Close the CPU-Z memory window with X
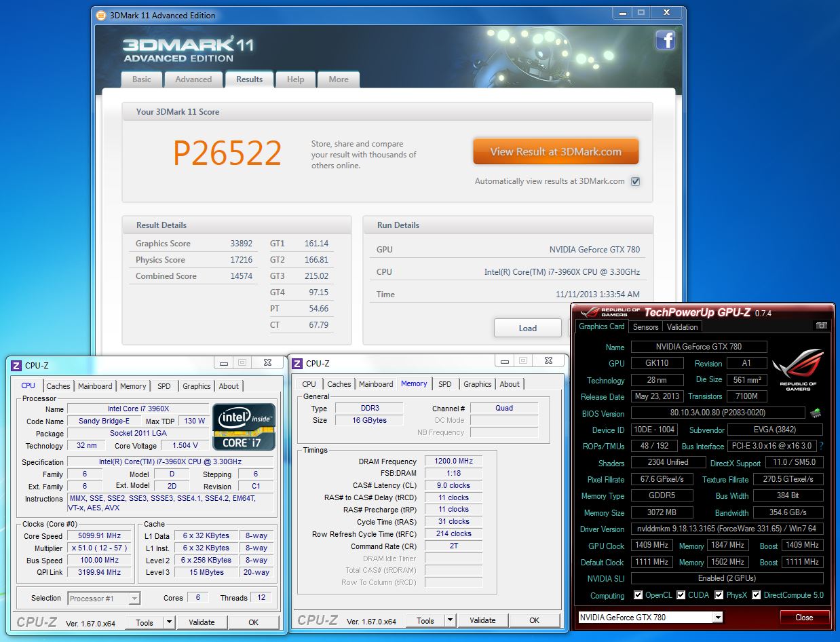The image size is (840, 642). click(549, 361)
